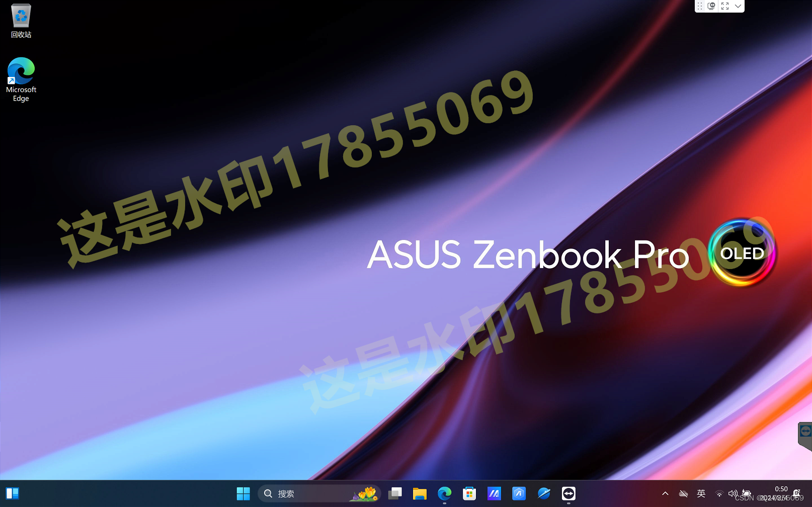Click the TeamViewer remote session monitor icon
This screenshot has height=507, width=812.
[x=711, y=6]
